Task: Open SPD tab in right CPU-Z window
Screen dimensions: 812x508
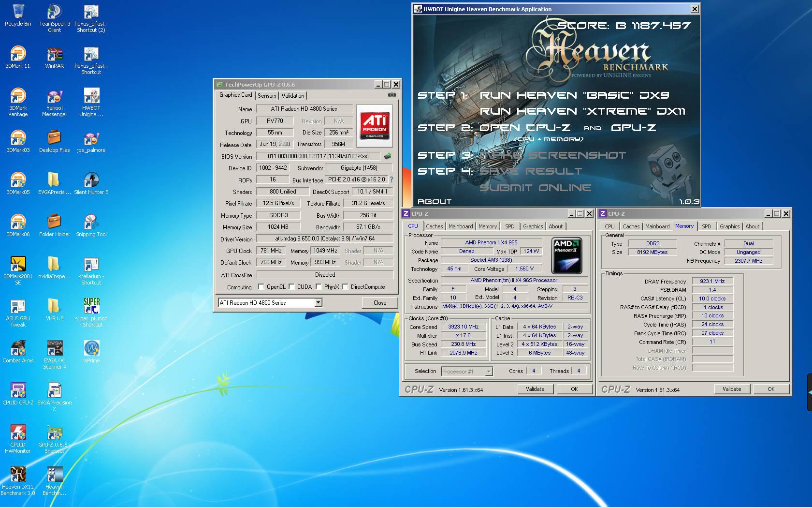Action: tap(706, 226)
